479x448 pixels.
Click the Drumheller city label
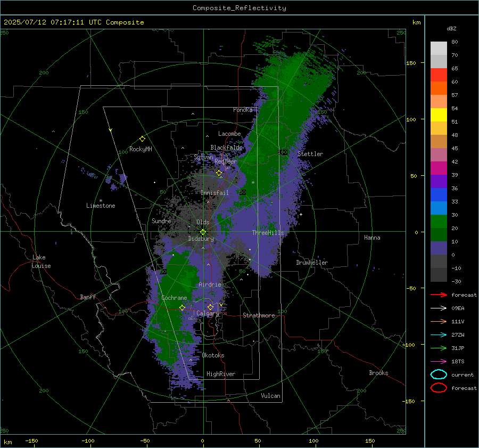(x=312, y=263)
